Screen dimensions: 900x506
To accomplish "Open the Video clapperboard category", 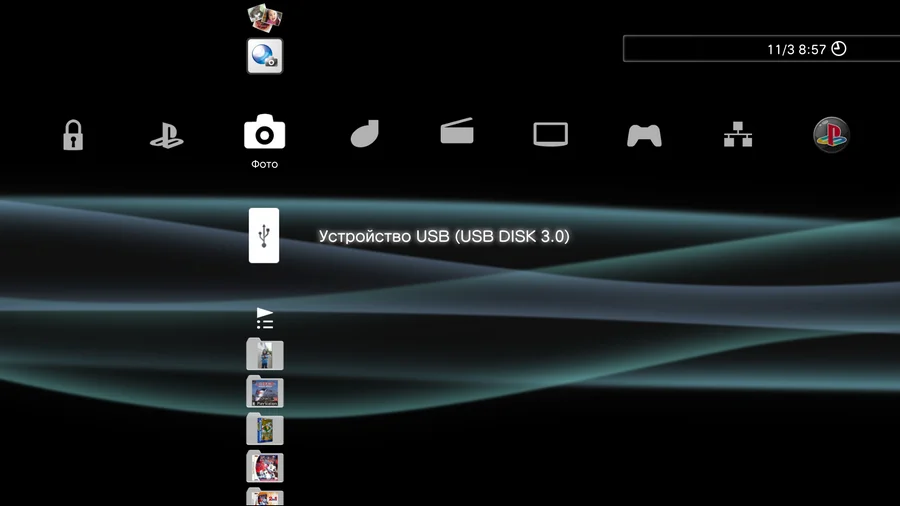I will click(457, 132).
